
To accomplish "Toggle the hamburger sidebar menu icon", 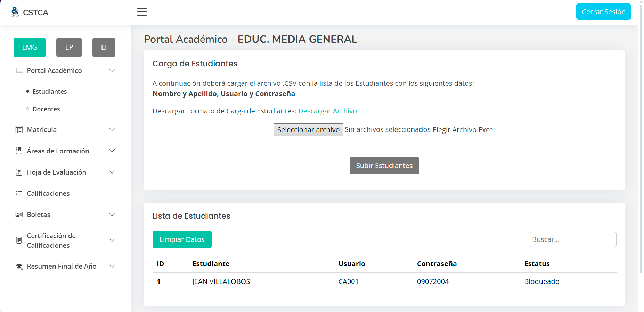I will (142, 12).
